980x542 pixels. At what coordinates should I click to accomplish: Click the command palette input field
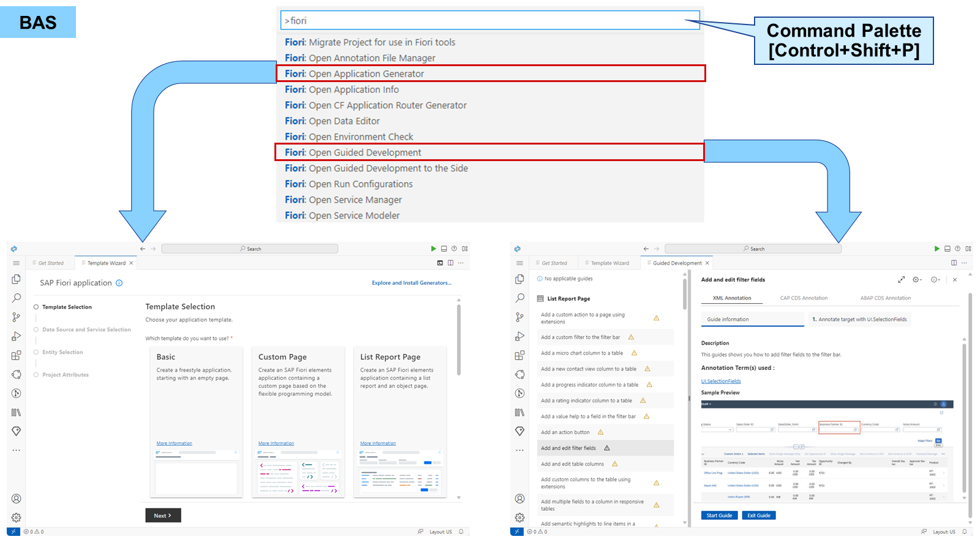pyautogui.click(x=490, y=20)
